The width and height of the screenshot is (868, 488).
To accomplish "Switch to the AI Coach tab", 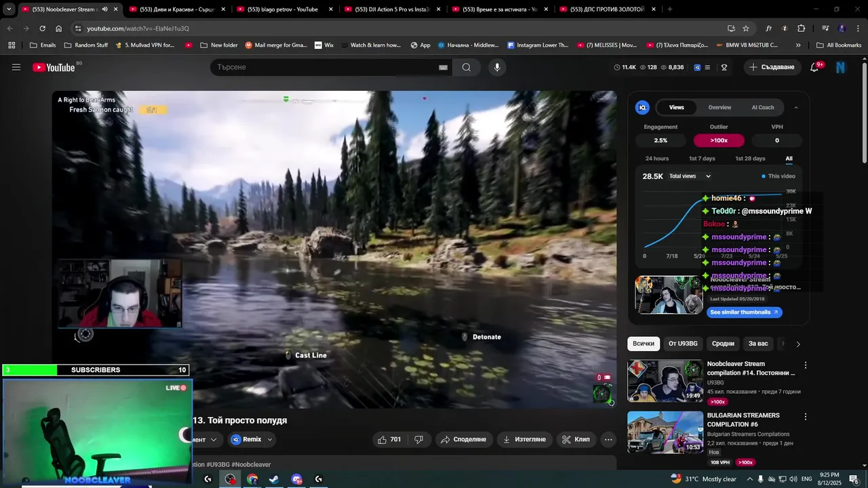I will pos(763,108).
